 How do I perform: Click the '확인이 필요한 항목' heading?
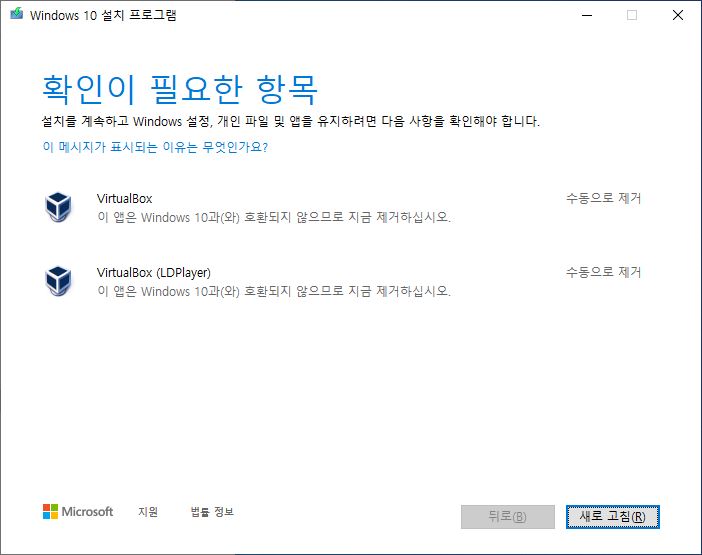(179, 88)
